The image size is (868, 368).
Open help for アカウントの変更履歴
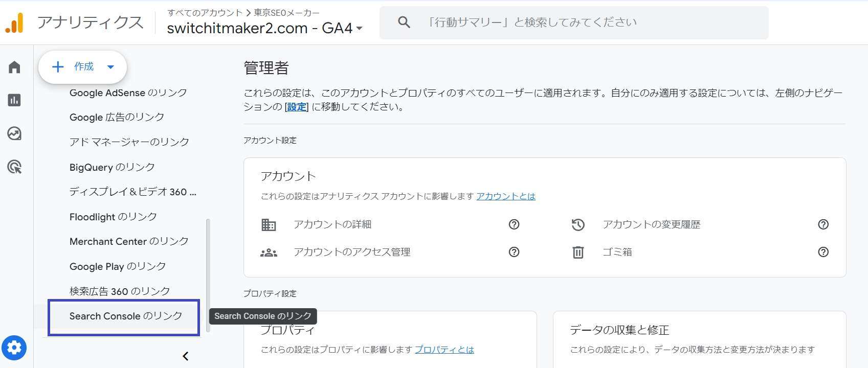(823, 224)
